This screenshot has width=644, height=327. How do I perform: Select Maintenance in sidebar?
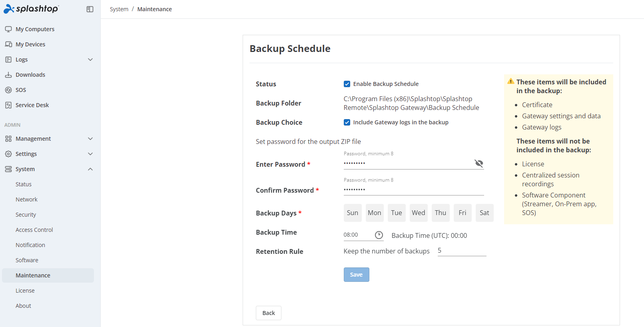point(48,275)
